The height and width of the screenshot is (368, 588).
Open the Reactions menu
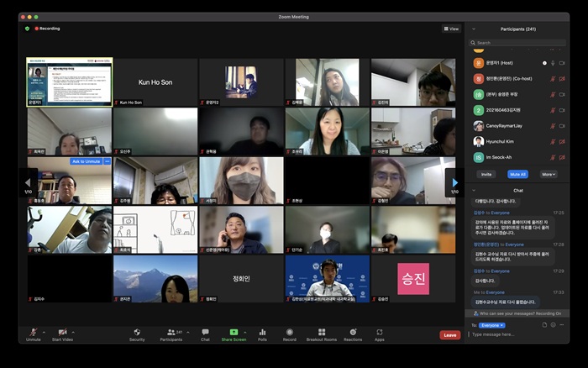pos(353,333)
